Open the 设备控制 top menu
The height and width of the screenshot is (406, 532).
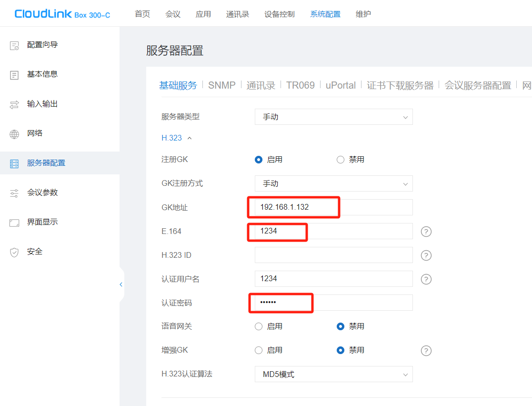click(280, 14)
